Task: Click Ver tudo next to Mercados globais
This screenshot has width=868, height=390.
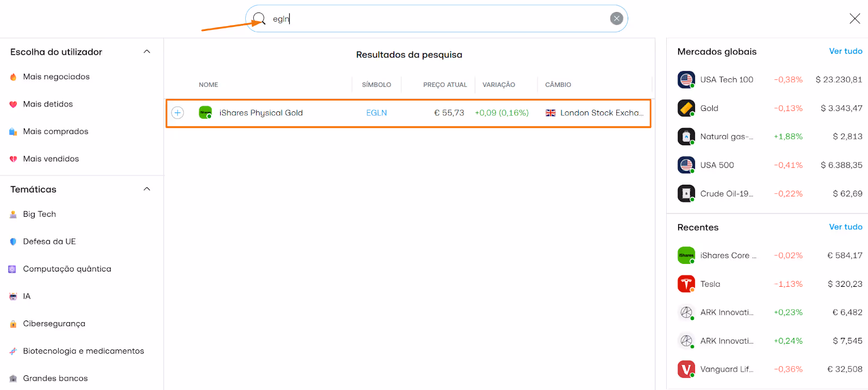Action: point(846,51)
